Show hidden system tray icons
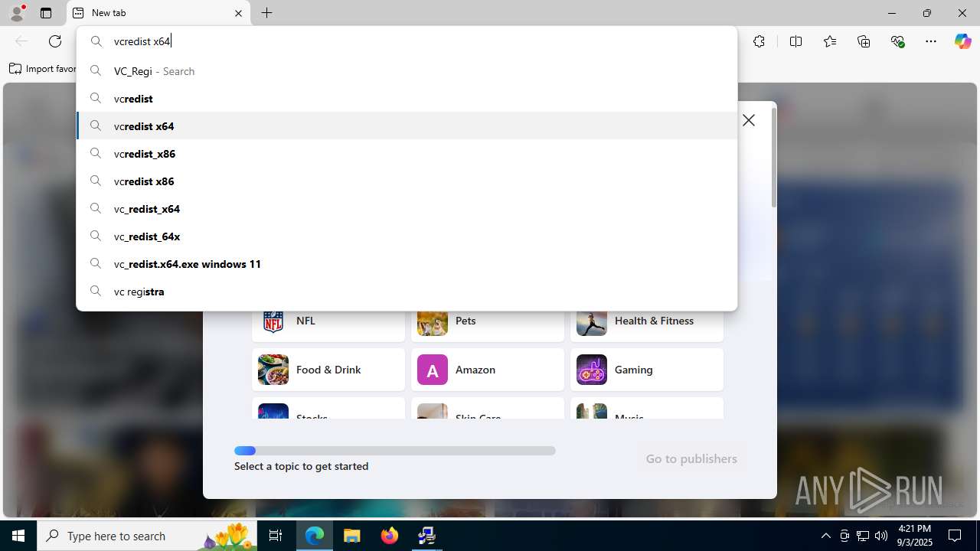 click(825, 536)
